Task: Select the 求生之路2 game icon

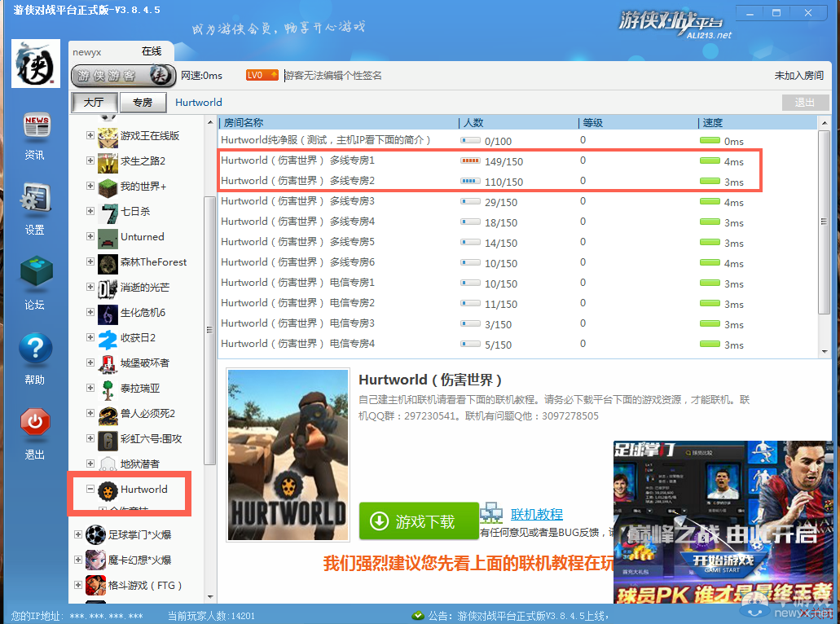Action: pyautogui.click(x=108, y=162)
